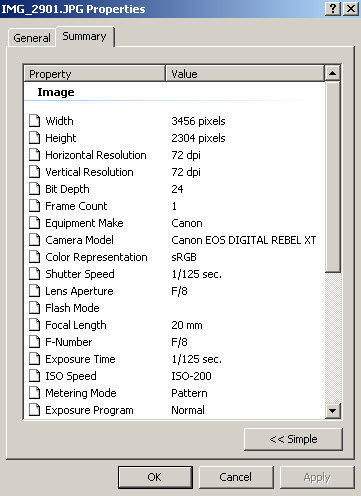Click the icon beside Frame Count
361x496 pixels.
click(x=34, y=206)
